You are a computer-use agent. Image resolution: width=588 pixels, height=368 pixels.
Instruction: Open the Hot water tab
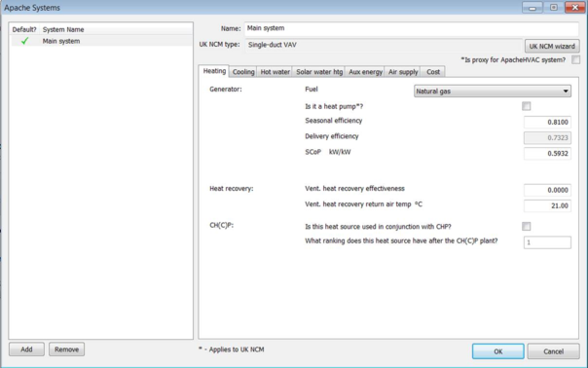tap(276, 72)
